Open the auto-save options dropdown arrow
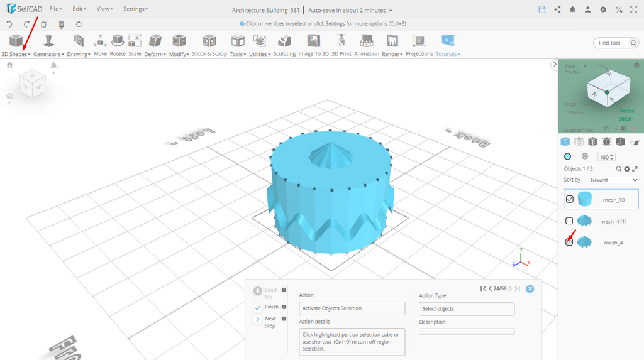This screenshot has height=360, width=644. tap(391, 10)
